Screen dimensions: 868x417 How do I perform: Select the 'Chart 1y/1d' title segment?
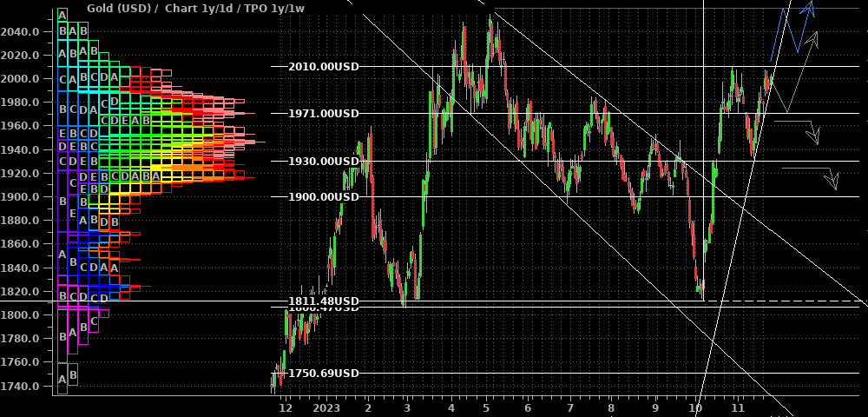point(200,9)
